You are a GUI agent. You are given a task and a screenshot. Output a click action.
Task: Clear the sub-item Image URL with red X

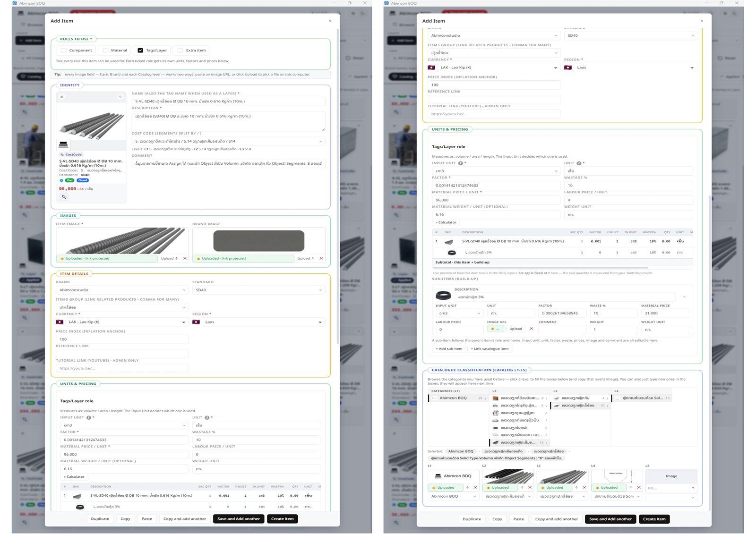point(531,329)
